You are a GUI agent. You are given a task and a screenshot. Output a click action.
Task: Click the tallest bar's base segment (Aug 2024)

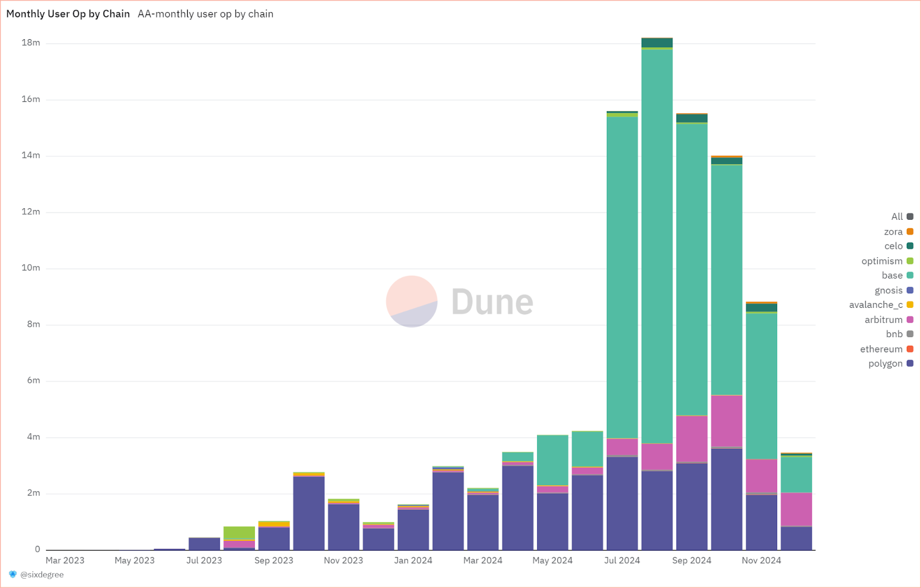[657, 246]
